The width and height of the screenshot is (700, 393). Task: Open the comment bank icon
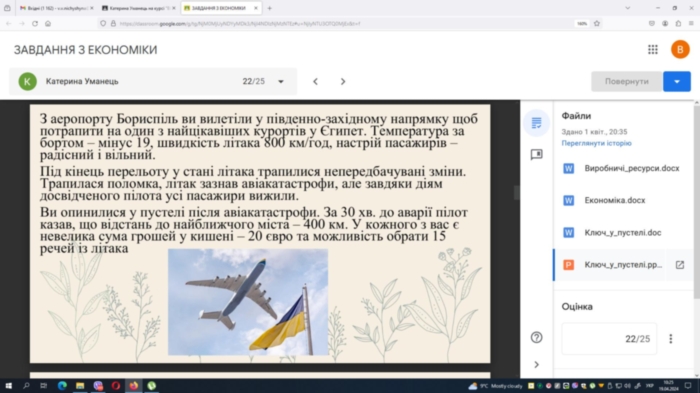pos(536,155)
